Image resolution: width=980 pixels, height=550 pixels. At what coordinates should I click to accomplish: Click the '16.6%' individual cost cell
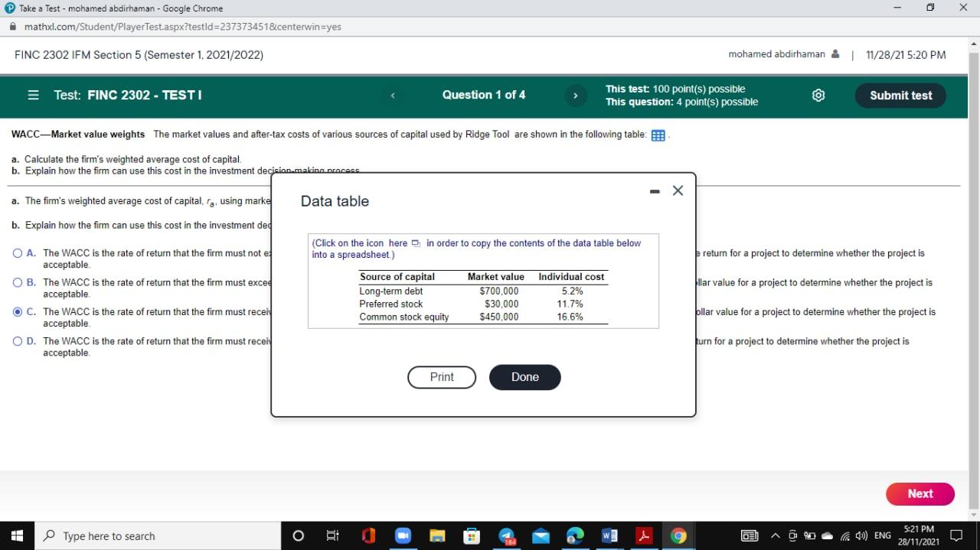pos(570,317)
